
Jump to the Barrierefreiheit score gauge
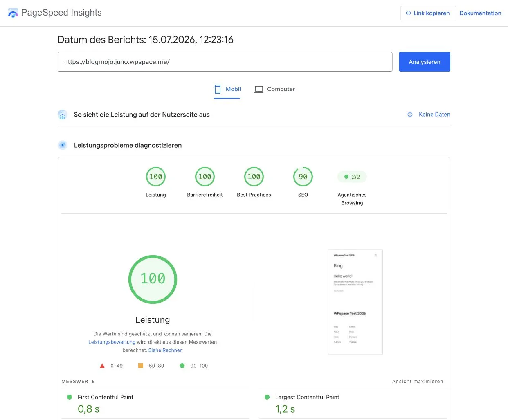(205, 177)
